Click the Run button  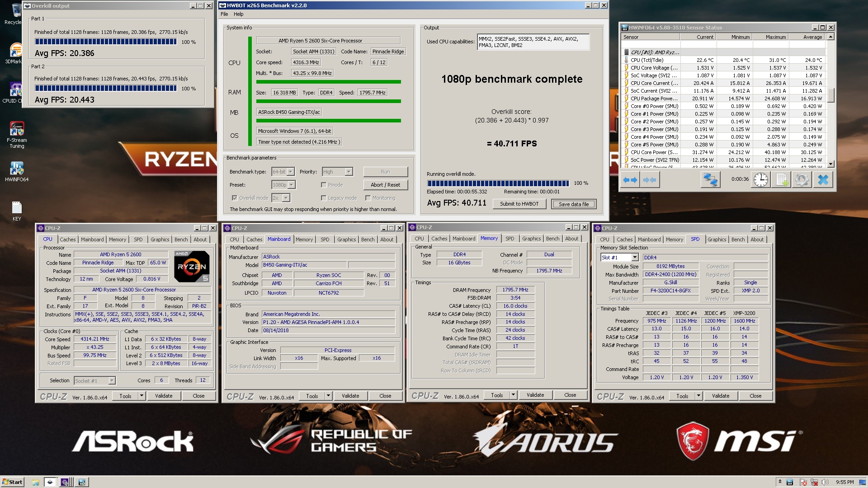tap(385, 172)
